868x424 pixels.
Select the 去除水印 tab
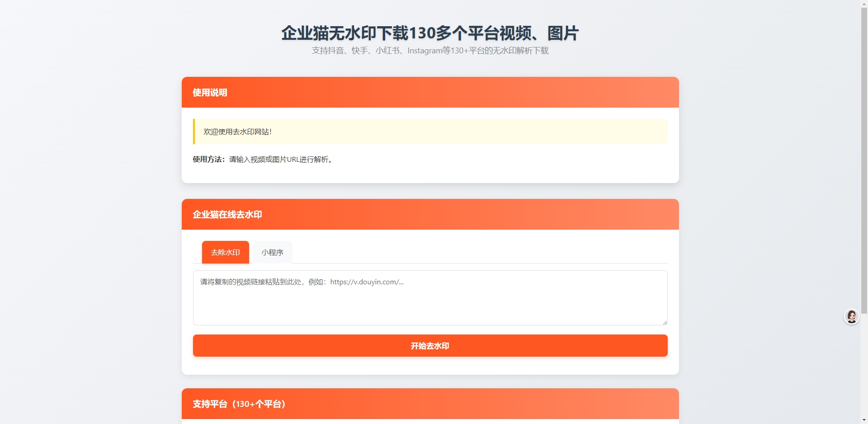225,252
